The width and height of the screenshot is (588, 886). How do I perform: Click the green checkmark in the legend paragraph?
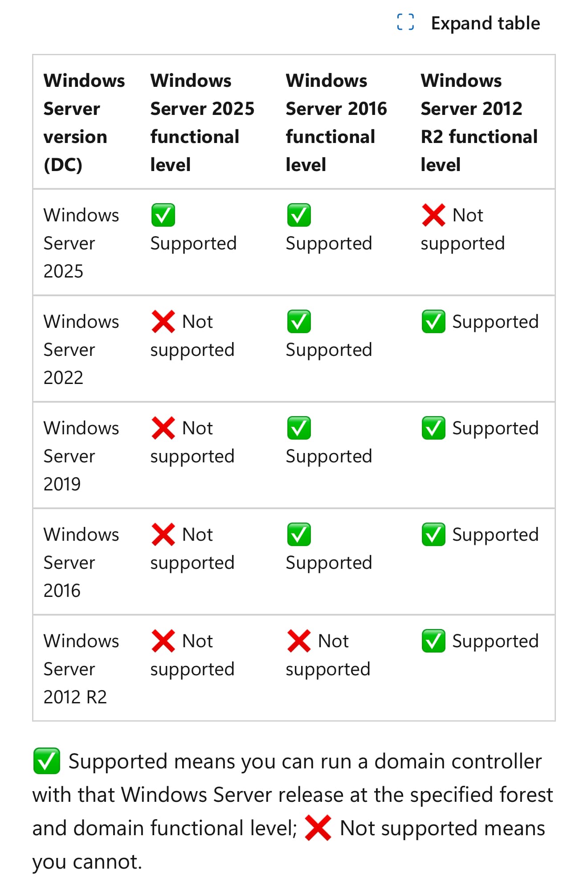coord(47,761)
